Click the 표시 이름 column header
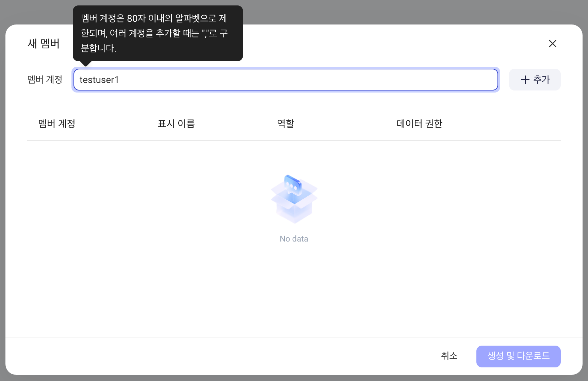The image size is (588, 381). (176, 123)
